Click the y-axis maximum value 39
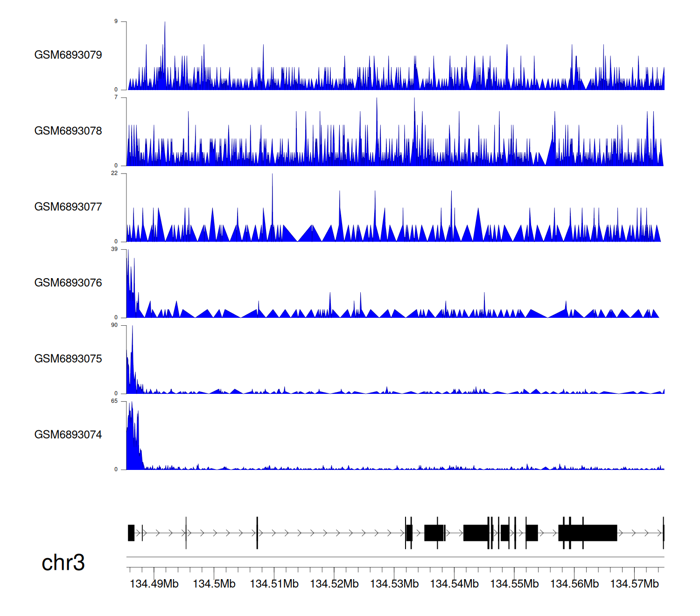 114,249
